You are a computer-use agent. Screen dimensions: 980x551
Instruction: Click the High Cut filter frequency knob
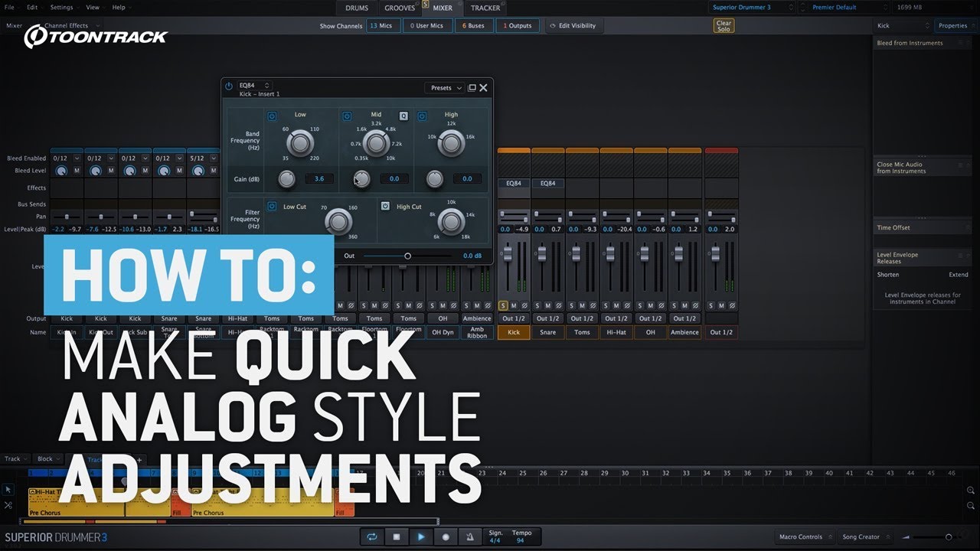pyautogui.click(x=451, y=222)
